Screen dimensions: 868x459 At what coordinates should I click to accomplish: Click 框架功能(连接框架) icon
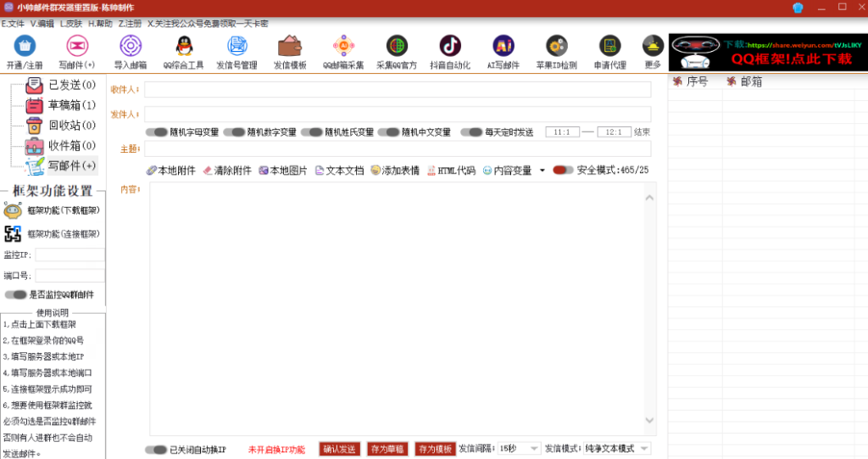click(13, 234)
